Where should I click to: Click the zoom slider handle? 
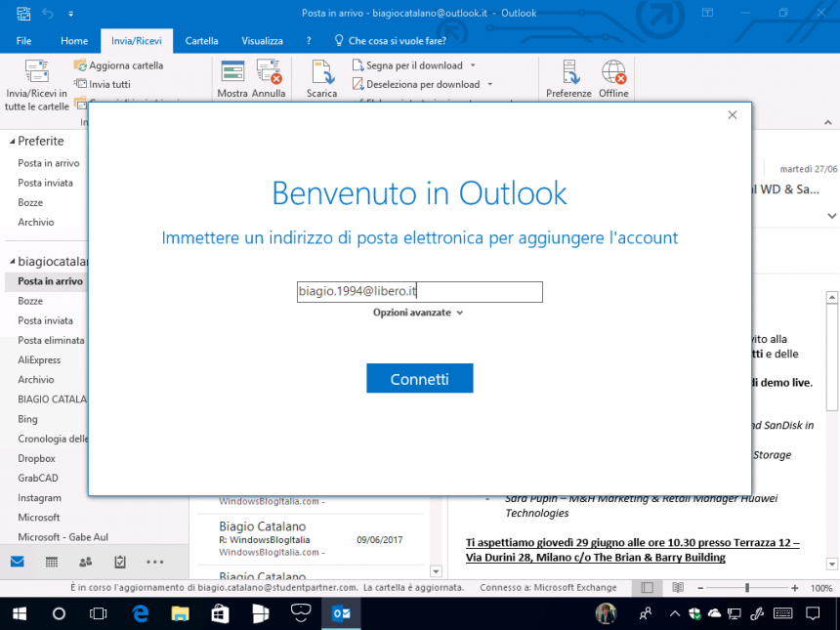747,588
